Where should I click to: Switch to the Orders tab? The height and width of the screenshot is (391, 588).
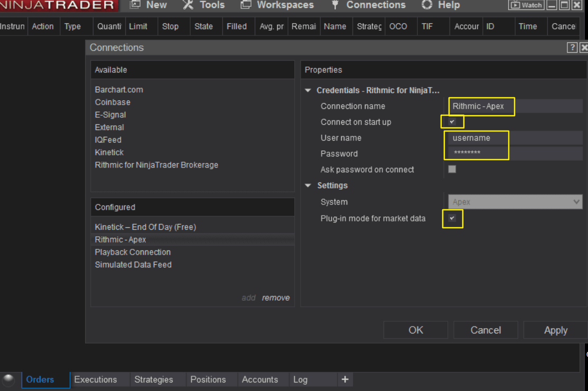pyautogui.click(x=46, y=379)
